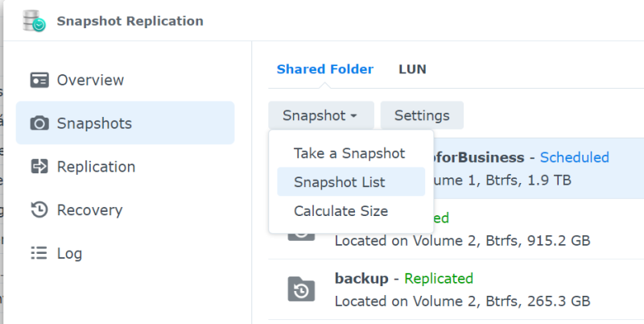Select the backup Replicated folder row
Image resolution: width=644 pixels, height=324 pixels.
(456, 290)
